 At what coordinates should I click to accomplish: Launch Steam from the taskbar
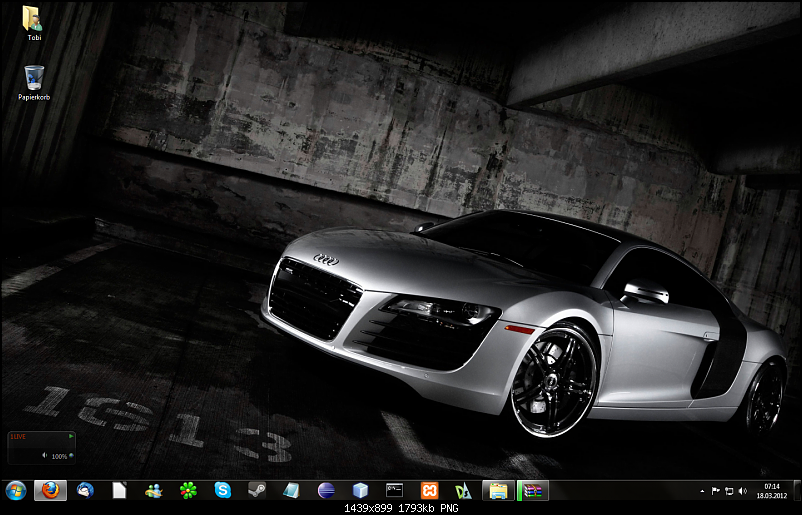[257, 490]
